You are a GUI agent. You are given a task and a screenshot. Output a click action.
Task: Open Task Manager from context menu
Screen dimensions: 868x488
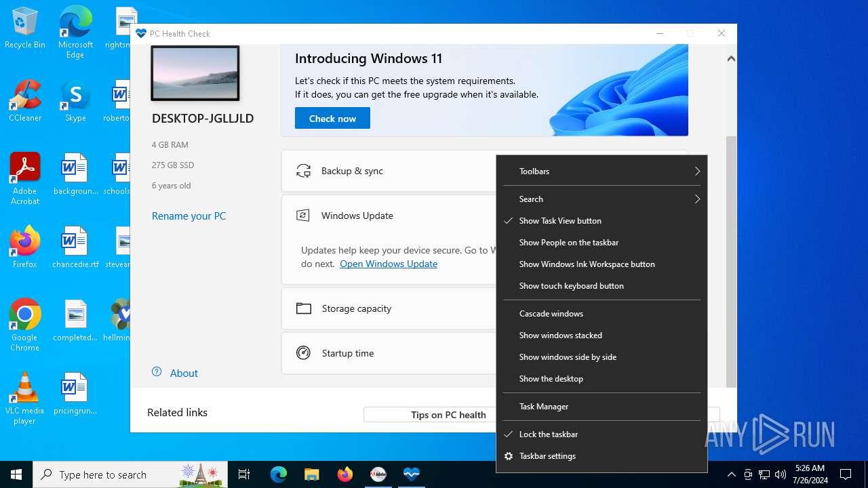coord(601,407)
